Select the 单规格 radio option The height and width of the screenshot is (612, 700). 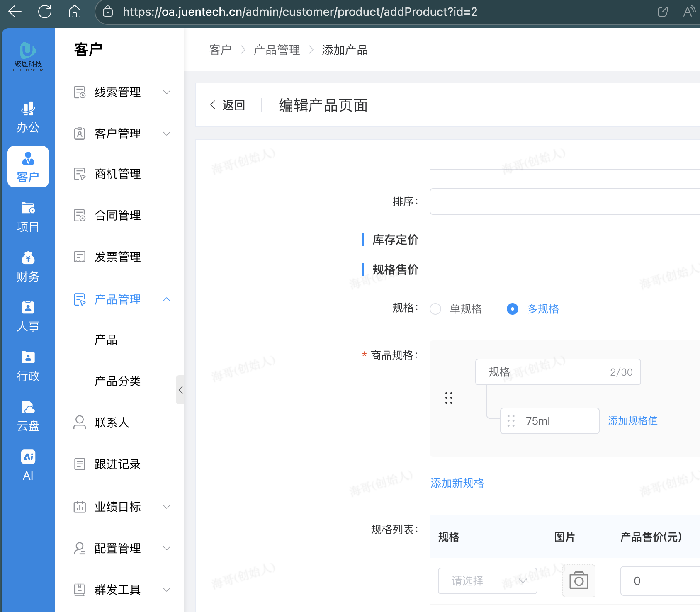435,309
